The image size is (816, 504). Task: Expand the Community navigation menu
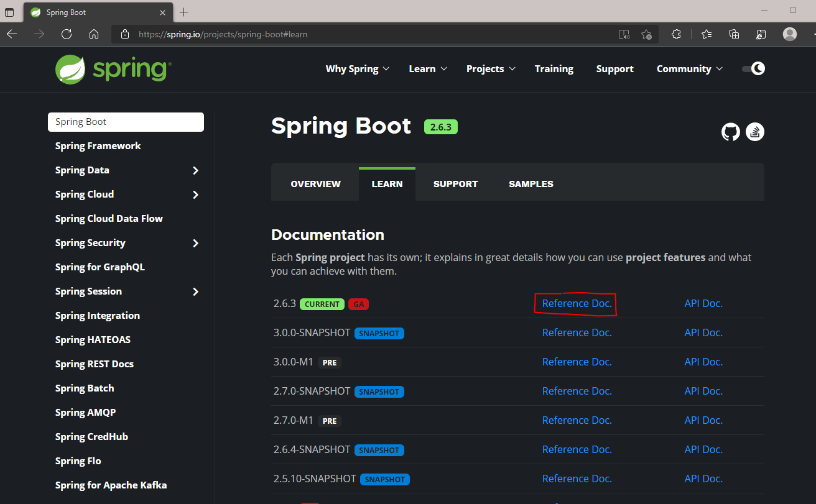click(690, 69)
